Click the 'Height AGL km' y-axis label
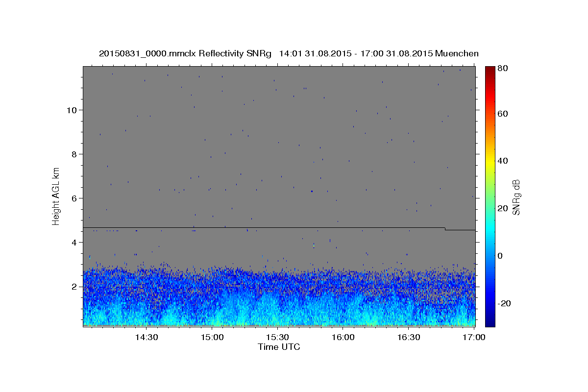The width and height of the screenshot is (588, 392). [x=56, y=196]
